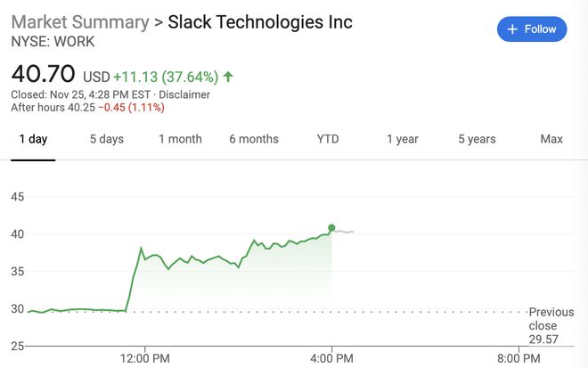Click the 12:00 PM axis label
The width and height of the screenshot is (588, 368).
(145, 357)
